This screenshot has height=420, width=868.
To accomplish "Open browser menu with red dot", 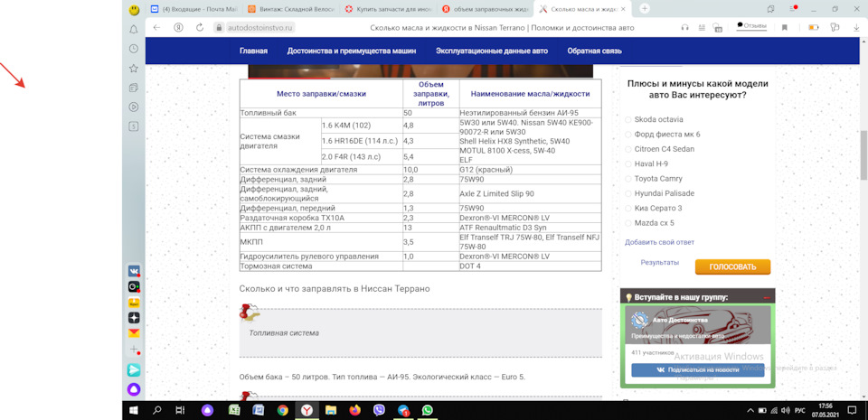I will (793, 9).
